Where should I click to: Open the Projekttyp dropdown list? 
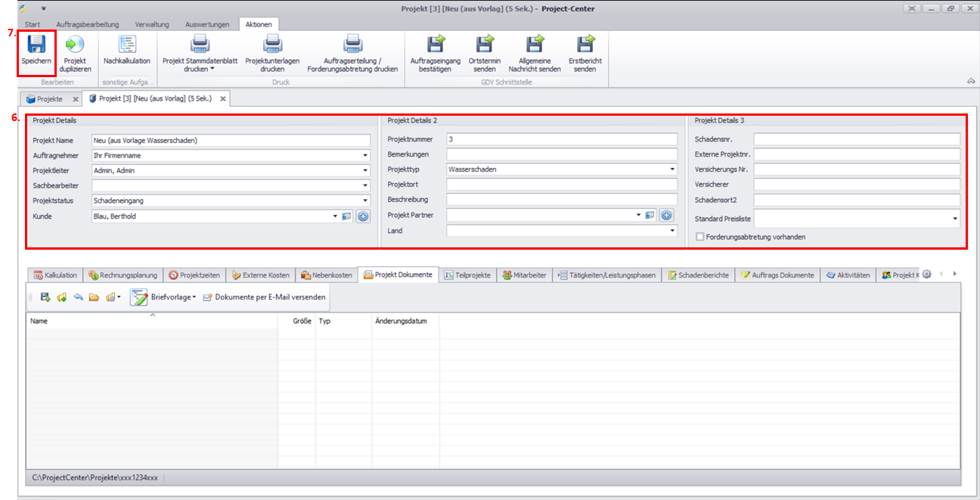672,169
